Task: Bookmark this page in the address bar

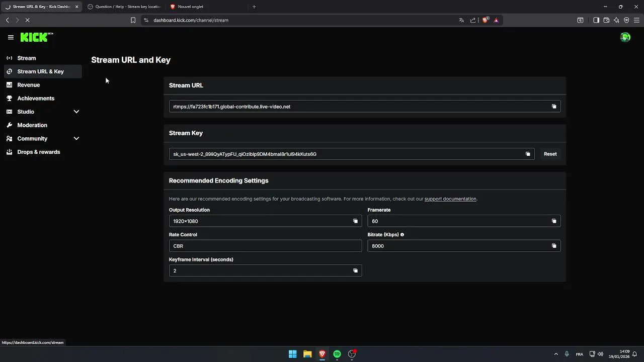Action: [x=133, y=20]
